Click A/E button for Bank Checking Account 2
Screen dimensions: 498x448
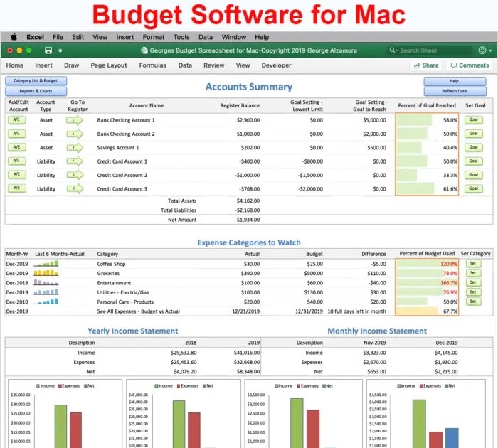[x=17, y=134]
